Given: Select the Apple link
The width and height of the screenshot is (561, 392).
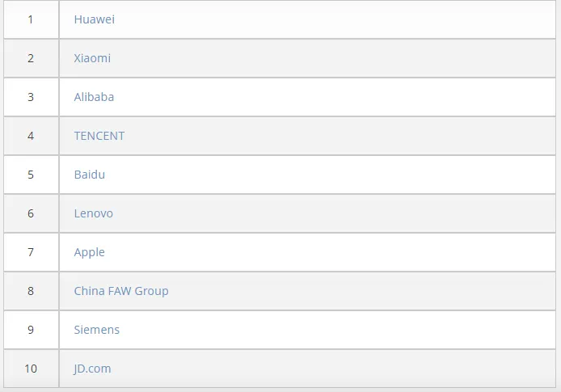Looking at the screenshot, I should tap(90, 252).
